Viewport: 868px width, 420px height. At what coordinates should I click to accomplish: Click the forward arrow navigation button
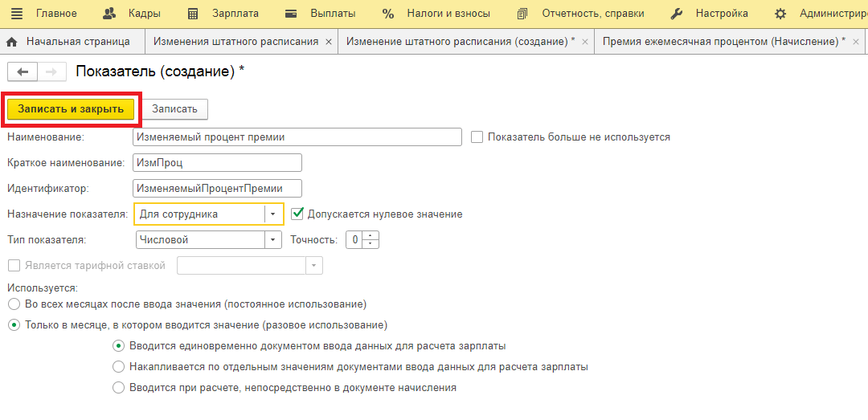tap(51, 72)
